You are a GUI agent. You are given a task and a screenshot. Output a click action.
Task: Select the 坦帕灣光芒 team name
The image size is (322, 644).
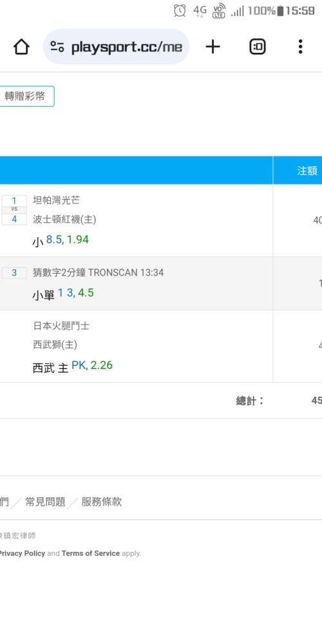point(56,200)
